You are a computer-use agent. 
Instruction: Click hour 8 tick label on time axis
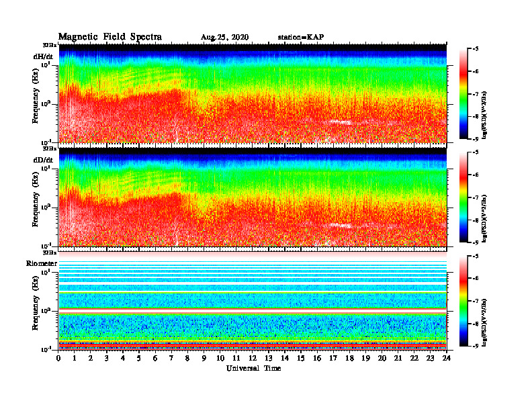point(187,358)
